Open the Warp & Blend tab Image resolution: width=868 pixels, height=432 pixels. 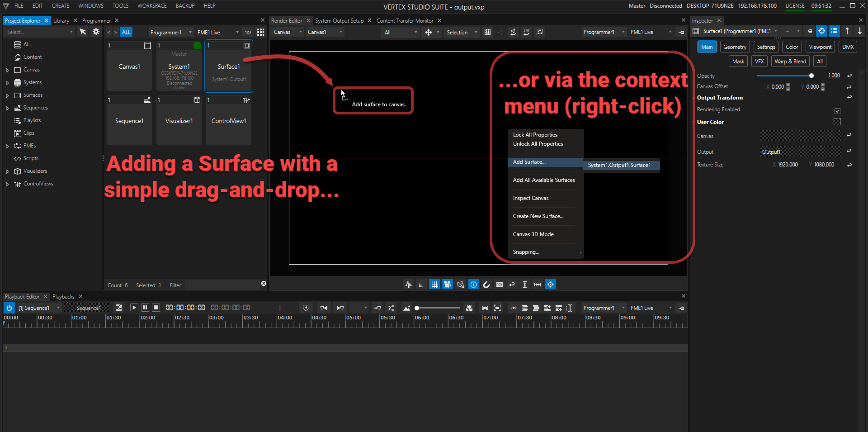[x=790, y=62]
